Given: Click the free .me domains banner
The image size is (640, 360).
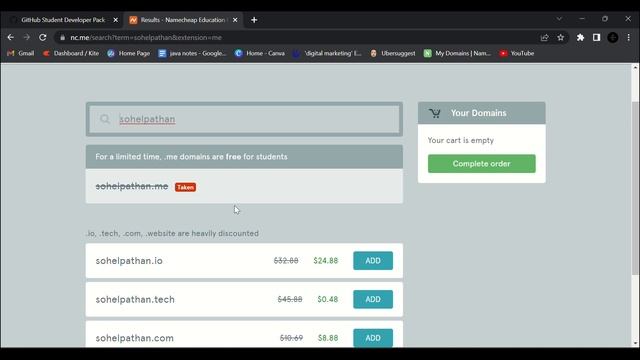Looking at the screenshot, I should tap(244, 157).
